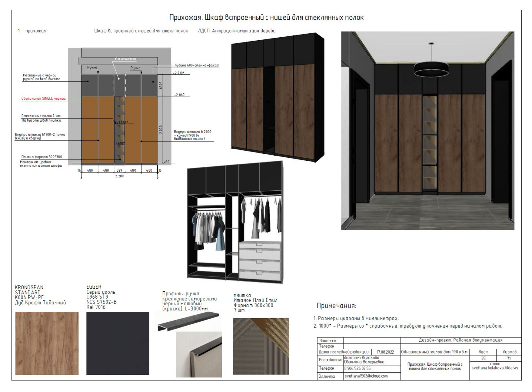
Task: Select the red 'Светильник SINGLE черный' label
Action: click(44, 99)
